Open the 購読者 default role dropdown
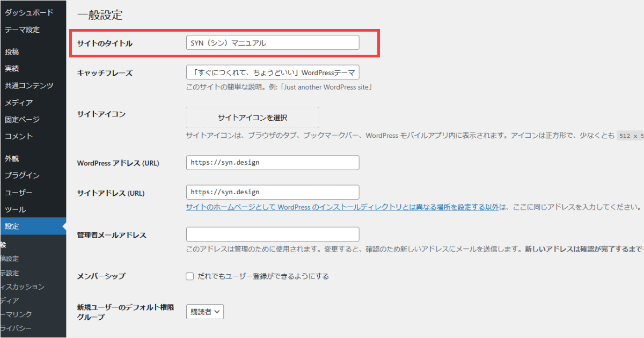The height and width of the screenshot is (338, 644). tap(204, 311)
